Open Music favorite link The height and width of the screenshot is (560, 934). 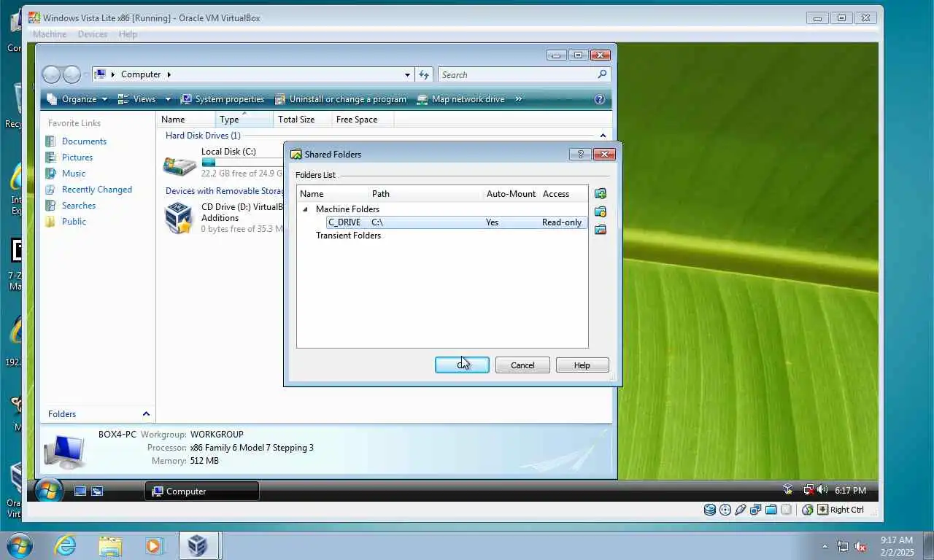click(74, 174)
